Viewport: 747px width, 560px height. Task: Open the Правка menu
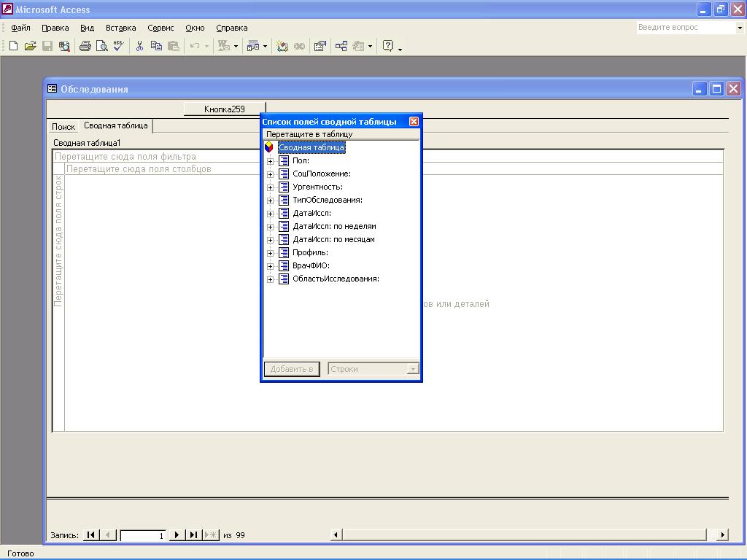click(55, 28)
